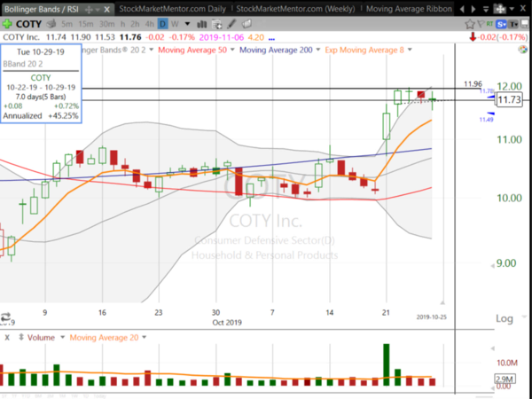Click the 2.9M volume scale label
Screen dimensions: 532x399
click(x=505, y=379)
